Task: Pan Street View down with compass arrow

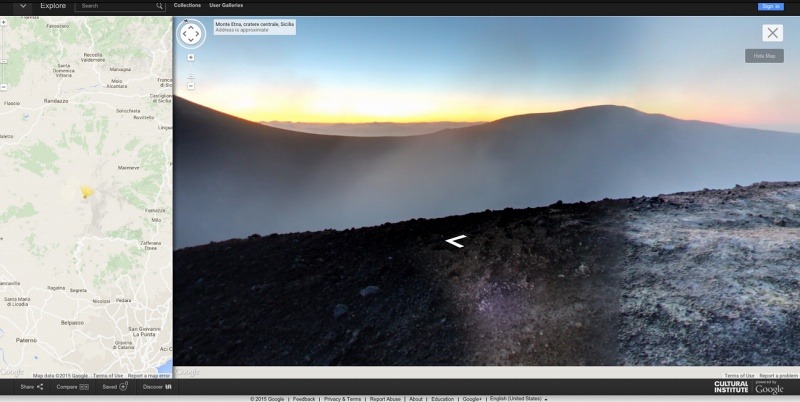Action: tap(191, 41)
